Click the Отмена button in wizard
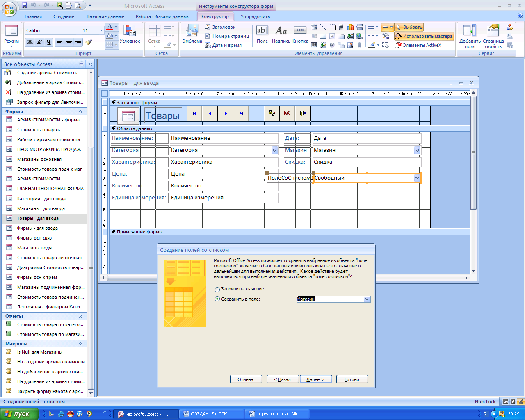The height and width of the screenshot is (420, 525). [x=245, y=379]
